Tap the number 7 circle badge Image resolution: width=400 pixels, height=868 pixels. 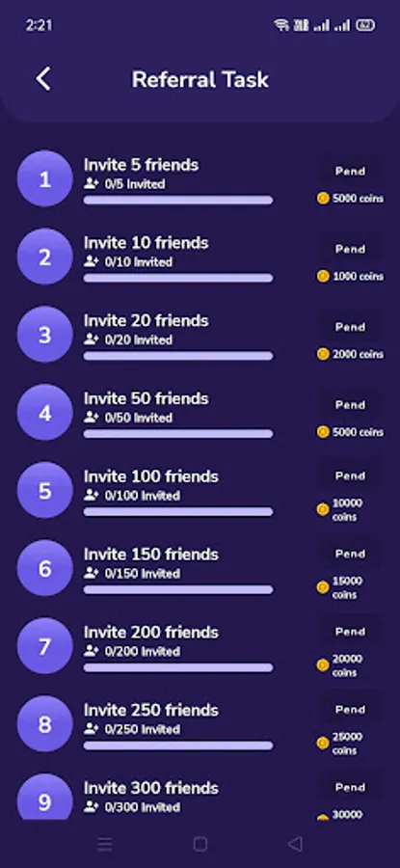(44, 646)
